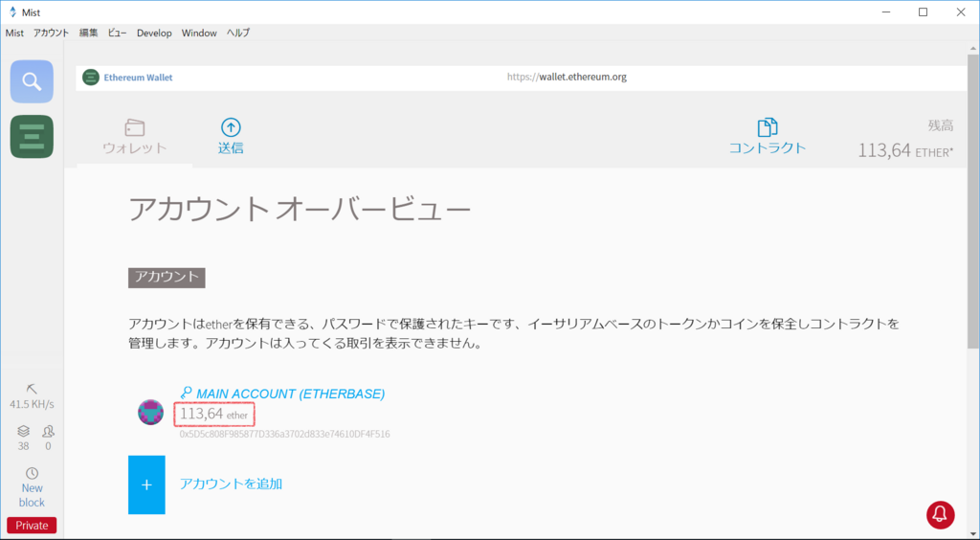Click the 113,64 ether account balance

214,415
